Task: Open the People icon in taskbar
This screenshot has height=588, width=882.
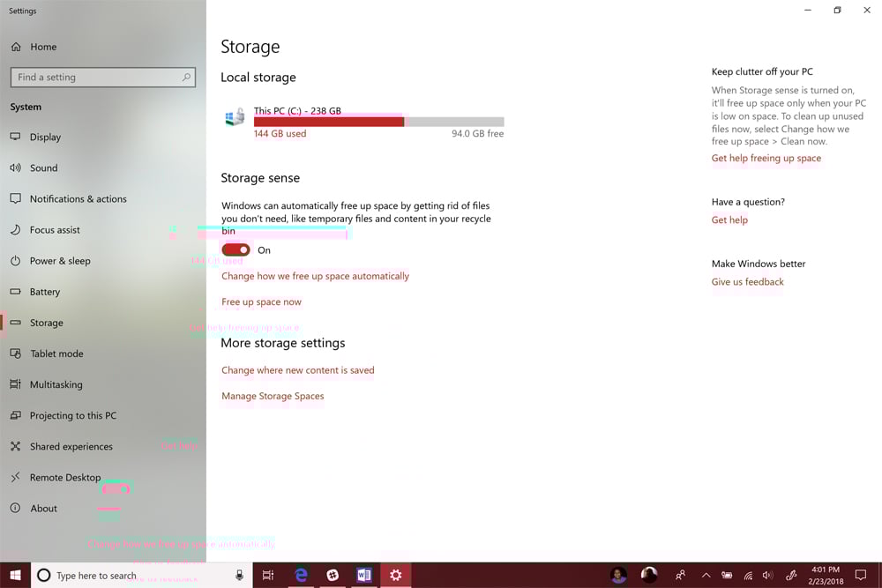Action: (680, 575)
